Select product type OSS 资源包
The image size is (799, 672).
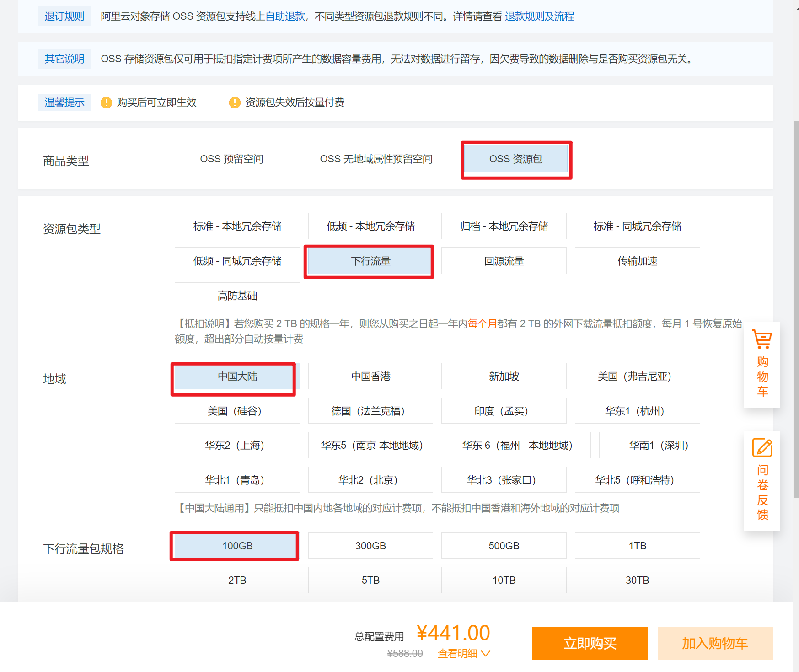tap(516, 159)
